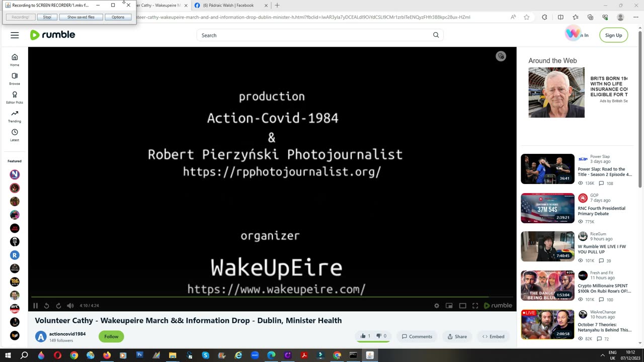
Task: Follow actioncovid1984 channel
Action: point(111,336)
